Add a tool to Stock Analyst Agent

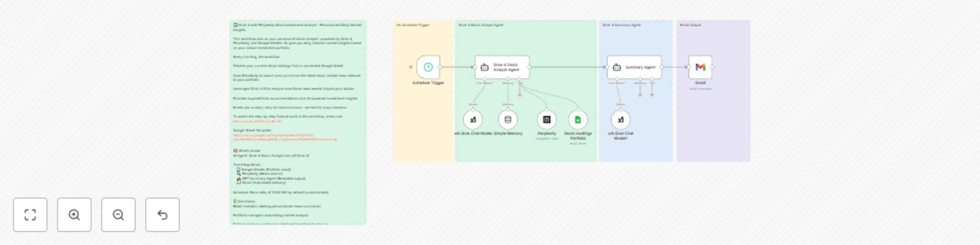point(520,95)
